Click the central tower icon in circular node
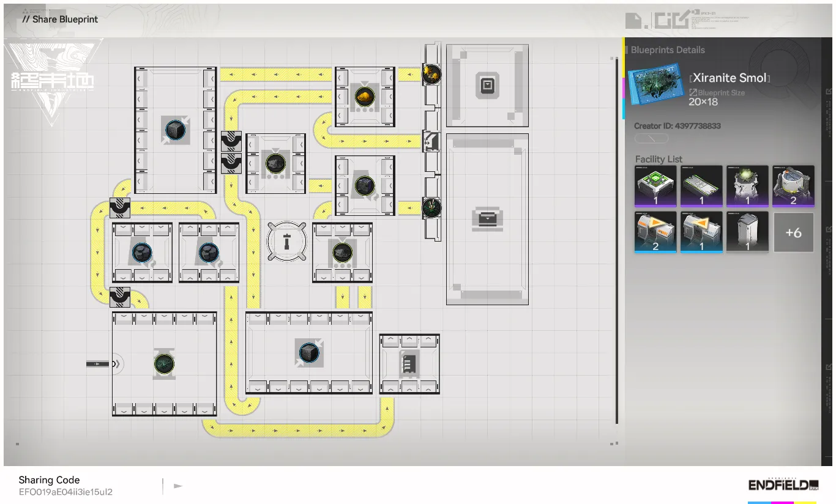 tap(286, 242)
